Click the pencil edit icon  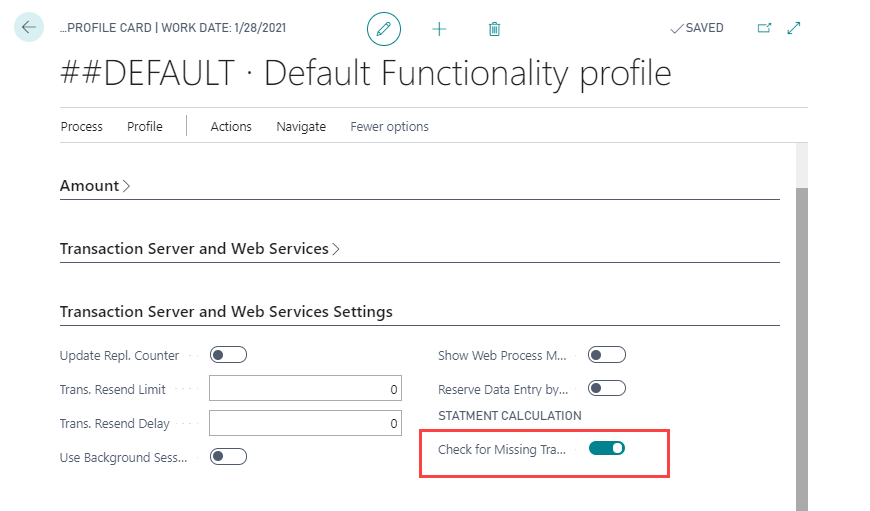(384, 29)
